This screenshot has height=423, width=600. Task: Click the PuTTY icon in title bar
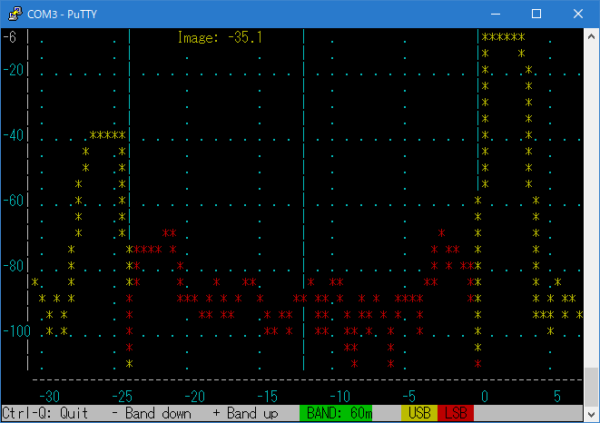13,13
